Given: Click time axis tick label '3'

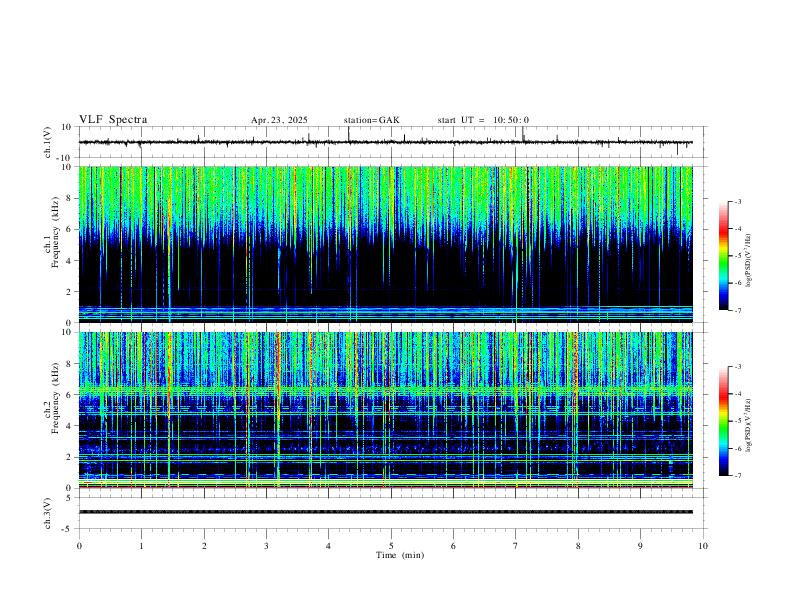Looking at the screenshot, I should click(x=266, y=546).
